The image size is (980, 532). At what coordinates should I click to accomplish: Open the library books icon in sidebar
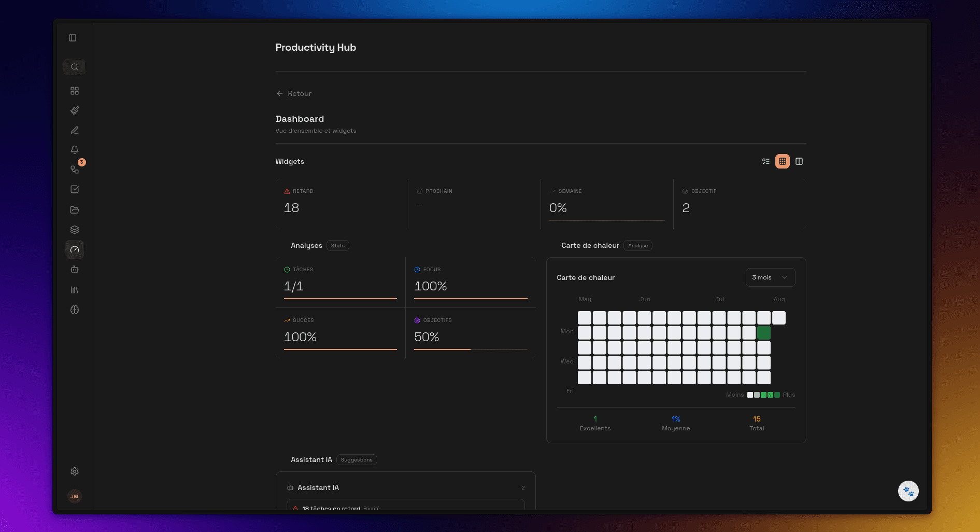75,290
